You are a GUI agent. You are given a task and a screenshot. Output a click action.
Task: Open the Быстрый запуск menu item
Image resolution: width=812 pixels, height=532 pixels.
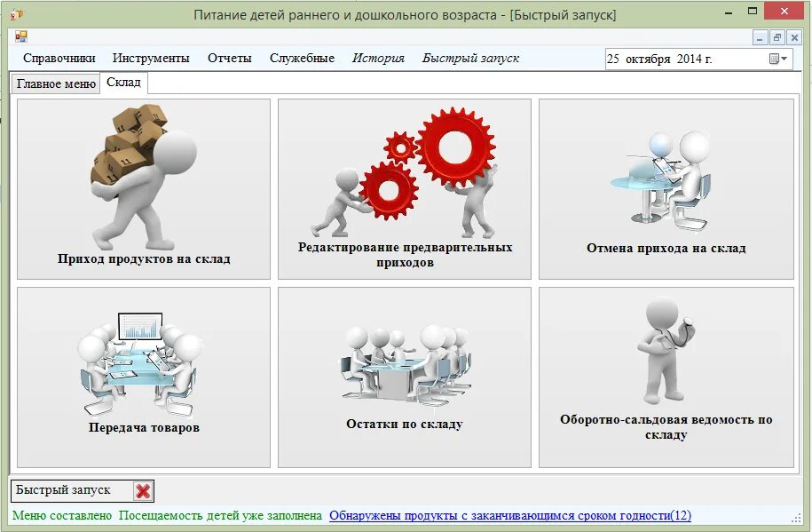pos(470,58)
